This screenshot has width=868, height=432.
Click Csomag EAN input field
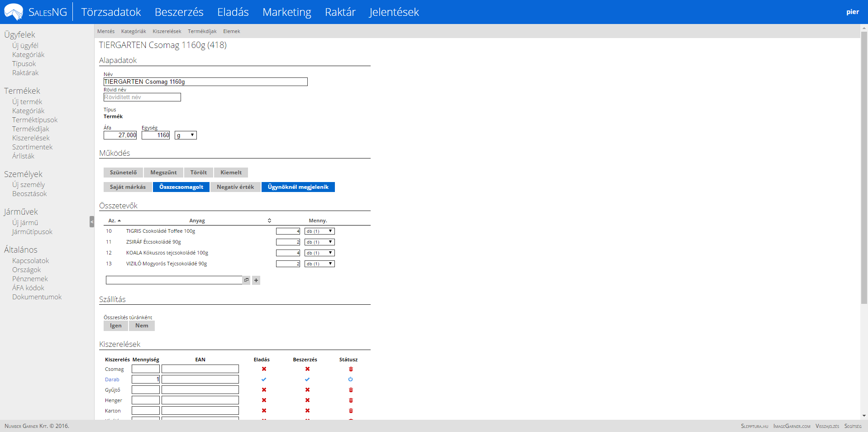[200, 369]
